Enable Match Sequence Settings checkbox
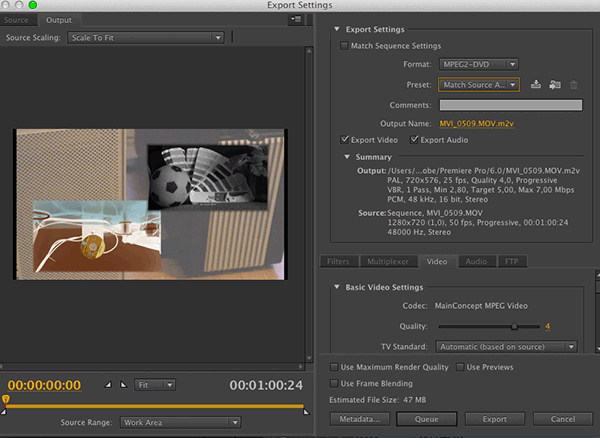This screenshot has height=438, width=600. (344, 46)
